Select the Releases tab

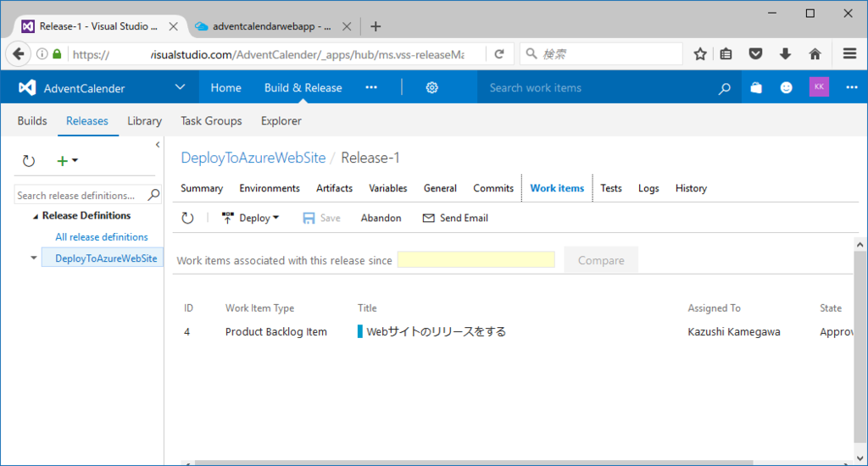pyautogui.click(x=87, y=120)
